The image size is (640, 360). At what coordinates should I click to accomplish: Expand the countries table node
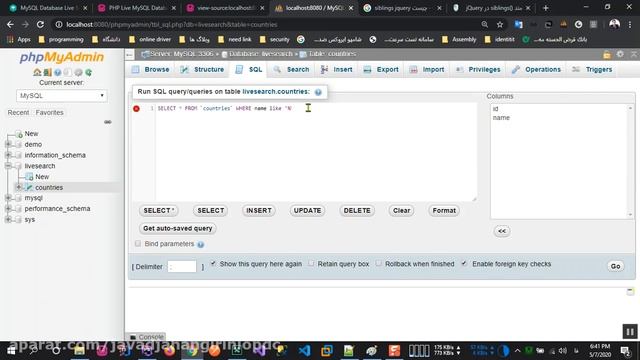click(19, 187)
